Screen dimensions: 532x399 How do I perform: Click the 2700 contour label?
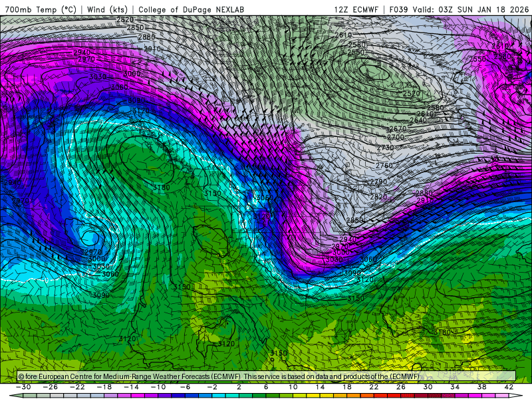click(x=396, y=137)
